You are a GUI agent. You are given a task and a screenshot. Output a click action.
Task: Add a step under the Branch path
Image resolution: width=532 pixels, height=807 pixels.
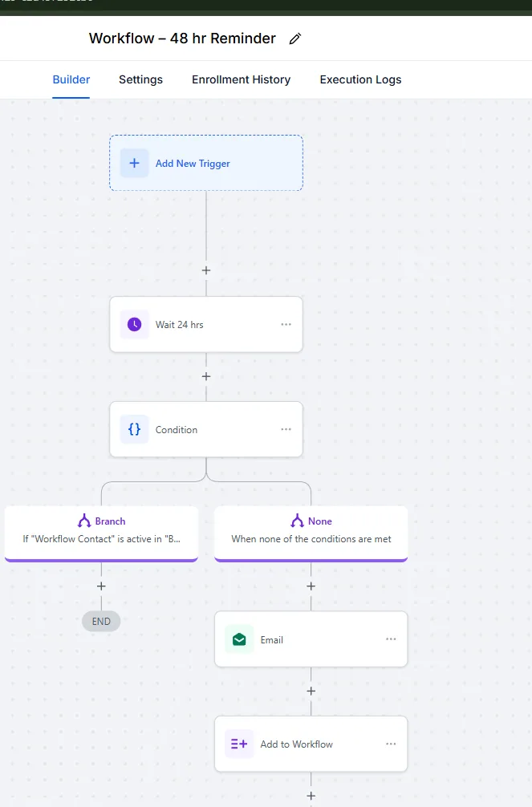point(101,586)
